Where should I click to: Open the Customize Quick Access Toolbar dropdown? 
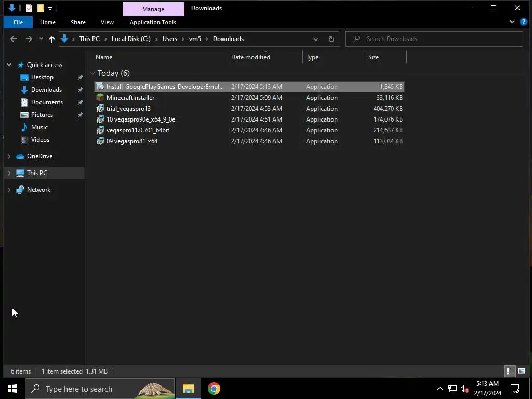[50, 8]
